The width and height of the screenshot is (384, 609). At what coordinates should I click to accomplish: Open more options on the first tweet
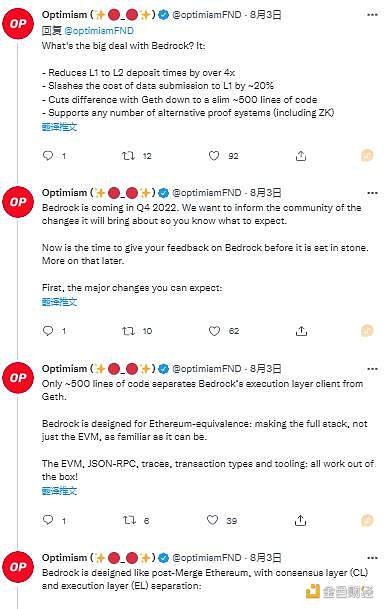372,15
